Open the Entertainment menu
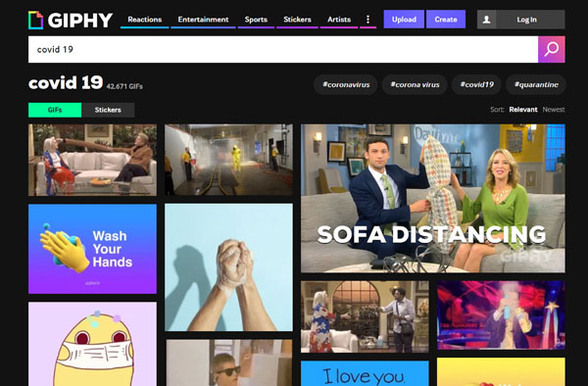 pos(203,20)
